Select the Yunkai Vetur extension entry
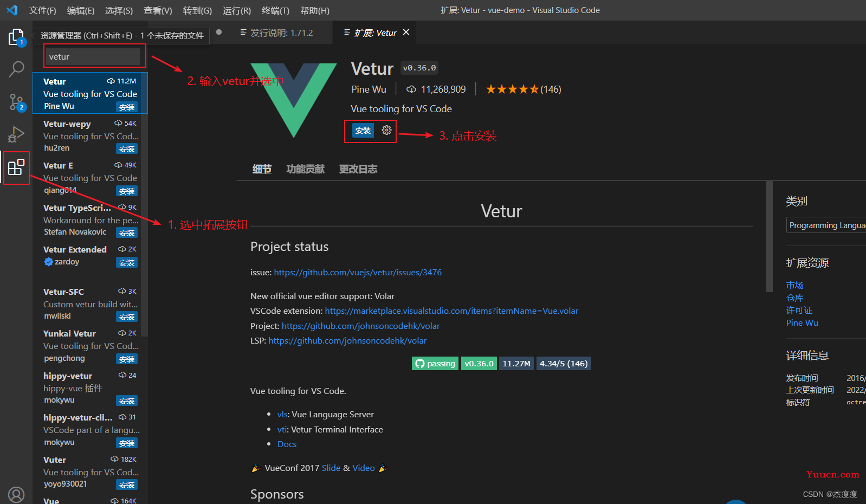This screenshot has height=504, width=866. pyautogui.click(x=90, y=345)
